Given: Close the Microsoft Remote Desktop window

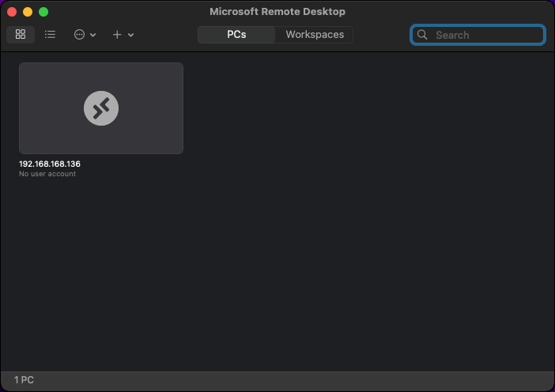Looking at the screenshot, I should [x=12, y=12].
